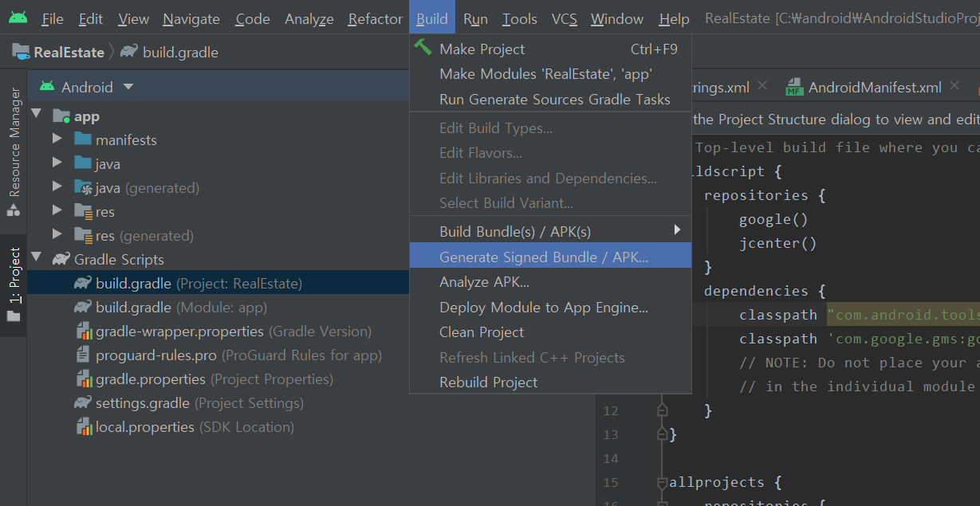
Task: Click the Android Studio logo icon
Action: [x=18, y=18]
